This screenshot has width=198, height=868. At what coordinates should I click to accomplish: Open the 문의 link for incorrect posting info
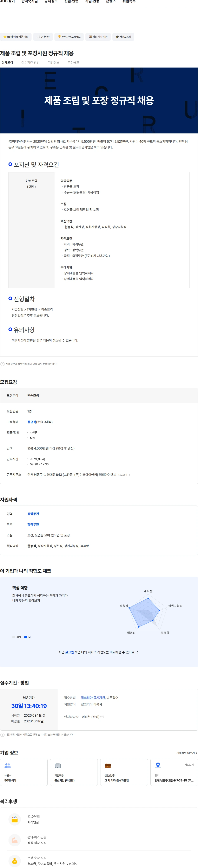pyautogui.click(x=45, y=364)
